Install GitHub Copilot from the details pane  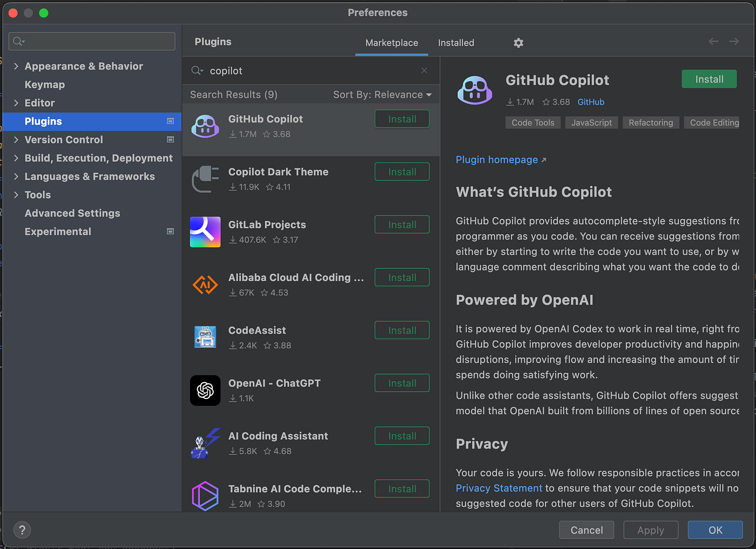pyautogui.click(x=709, y=79)
